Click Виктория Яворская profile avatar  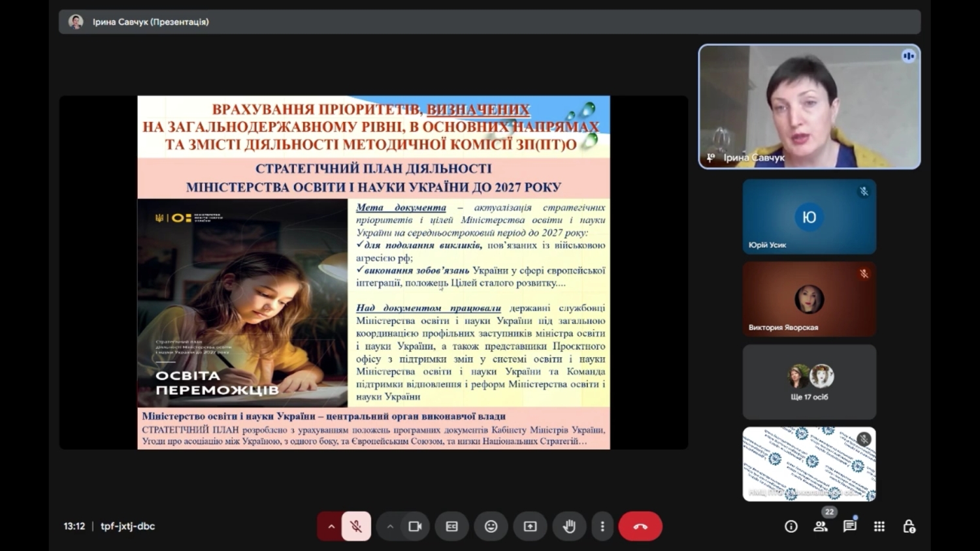point(809,300)
